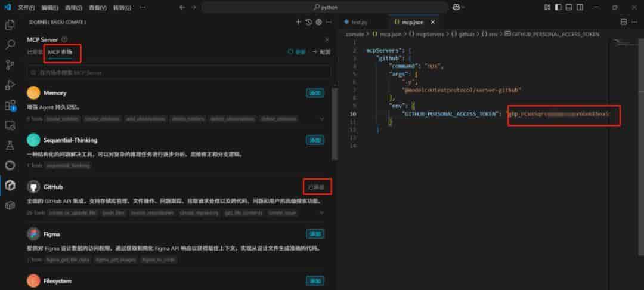Click the Memory server orange avatar
The width and height of the screenshot is (644, 290).
33,93
